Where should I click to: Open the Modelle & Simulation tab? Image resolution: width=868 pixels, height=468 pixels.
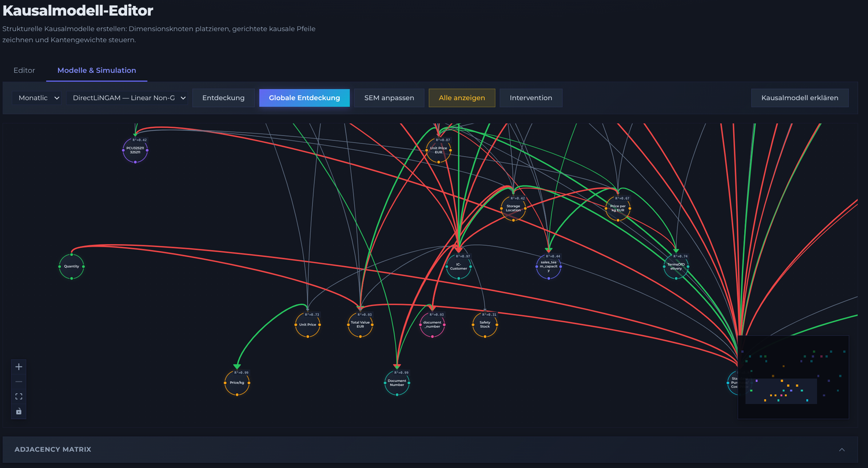point(97,70)
